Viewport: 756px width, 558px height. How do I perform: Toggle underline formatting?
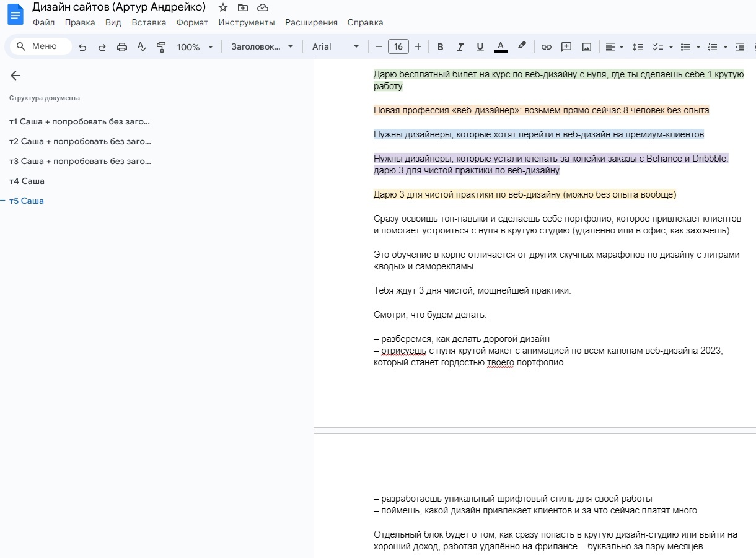pyautogui.click(x=480, y=47)
